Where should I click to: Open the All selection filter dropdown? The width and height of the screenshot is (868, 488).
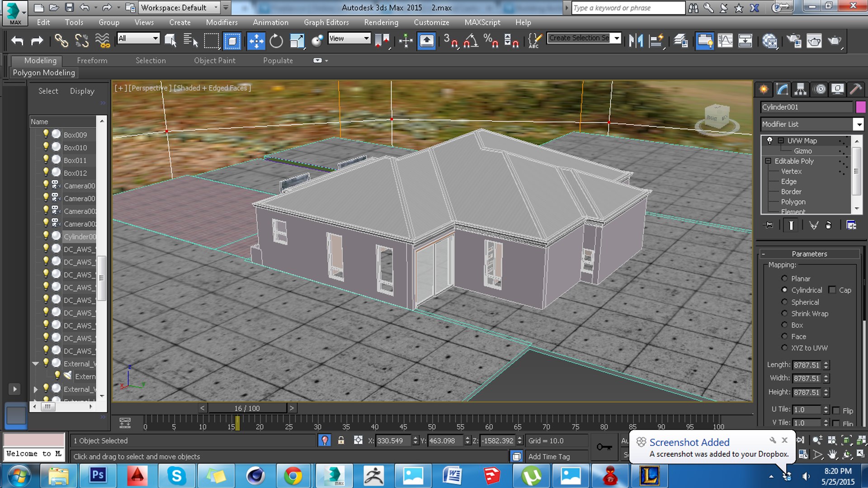pos(156,38)
